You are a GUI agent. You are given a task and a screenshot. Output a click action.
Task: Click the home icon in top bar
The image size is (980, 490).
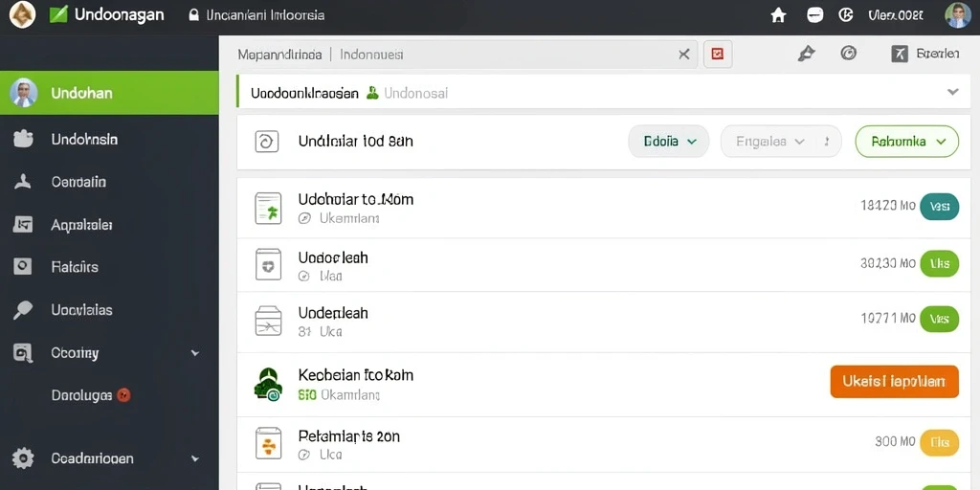coord(778,15)
